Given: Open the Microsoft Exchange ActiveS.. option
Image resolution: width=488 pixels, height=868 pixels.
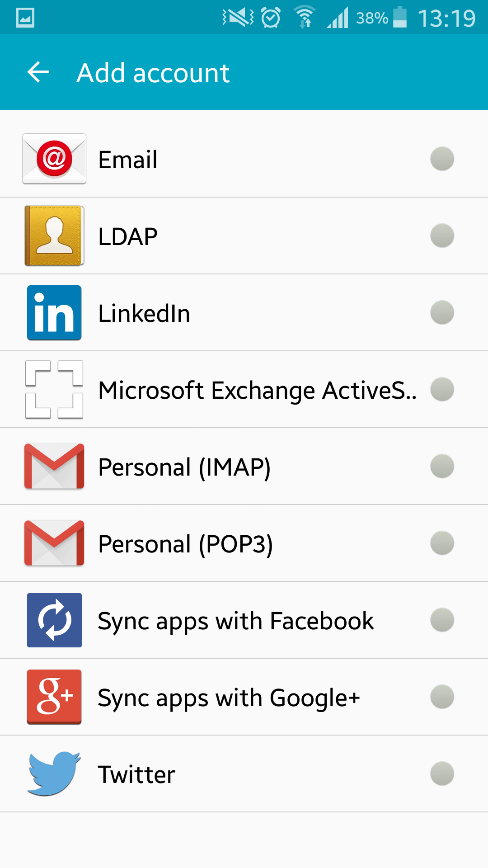Looking at the screenshot, I should click(244, 389).
